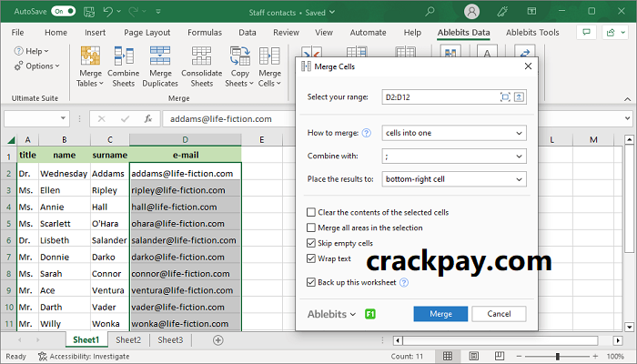
Task: Uncheck Skip empty cells
Action: pyautogui.click(x=311, y=243)
